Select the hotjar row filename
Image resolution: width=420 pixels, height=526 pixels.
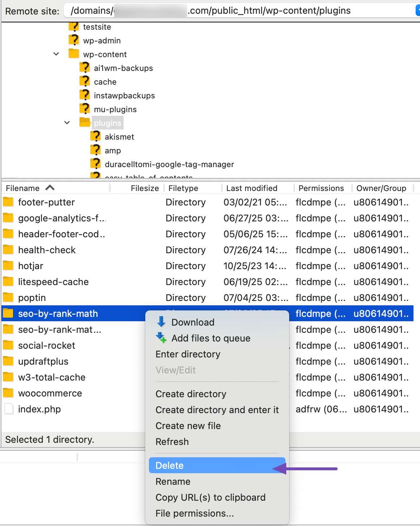click(31, 266)
